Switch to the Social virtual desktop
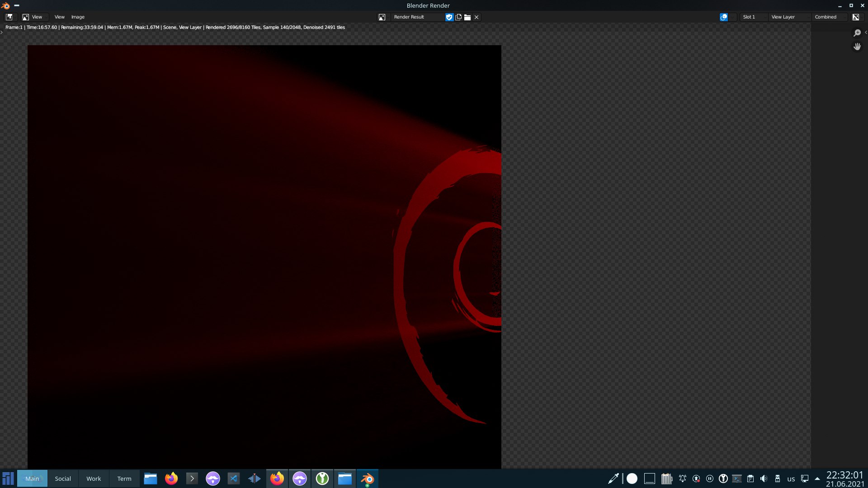Viewport: 868px width, 488px height. point(63,479)
